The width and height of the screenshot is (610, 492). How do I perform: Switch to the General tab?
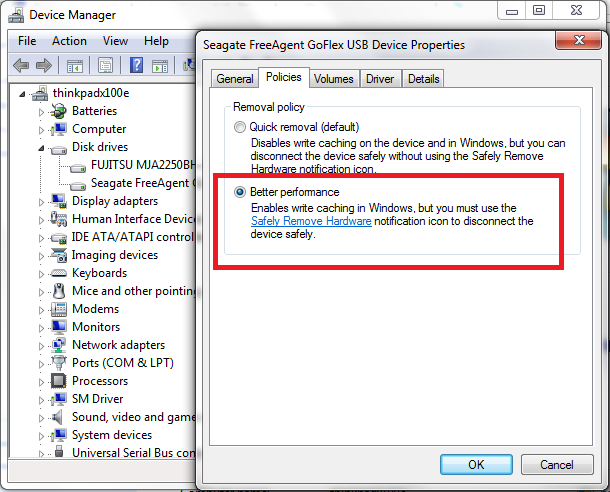tap(235, 79)
